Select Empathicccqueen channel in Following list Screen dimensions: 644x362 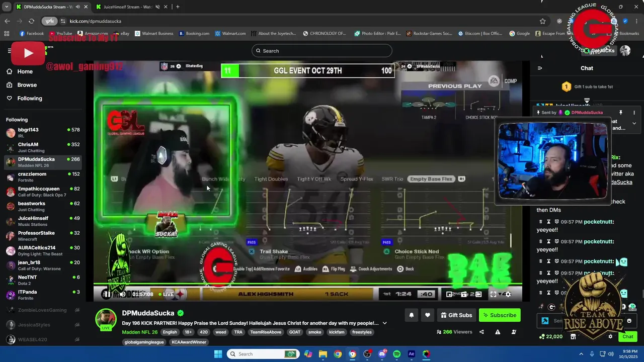point(43,192)
